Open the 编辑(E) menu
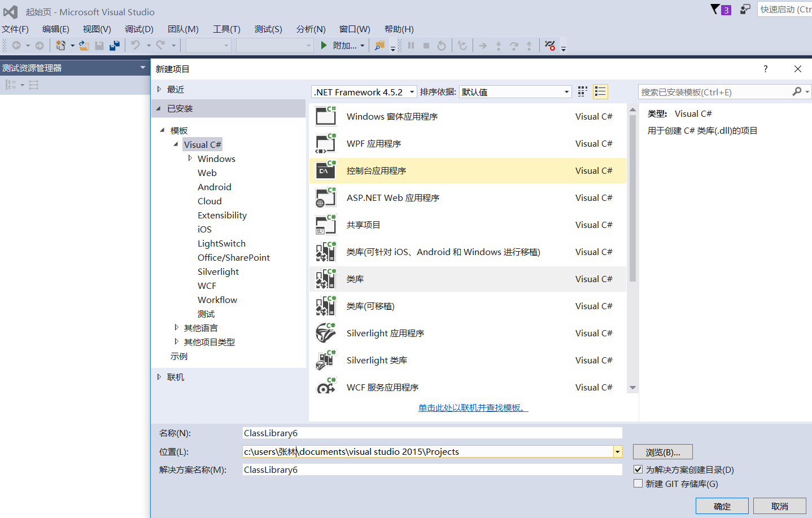 click(56, 29)
